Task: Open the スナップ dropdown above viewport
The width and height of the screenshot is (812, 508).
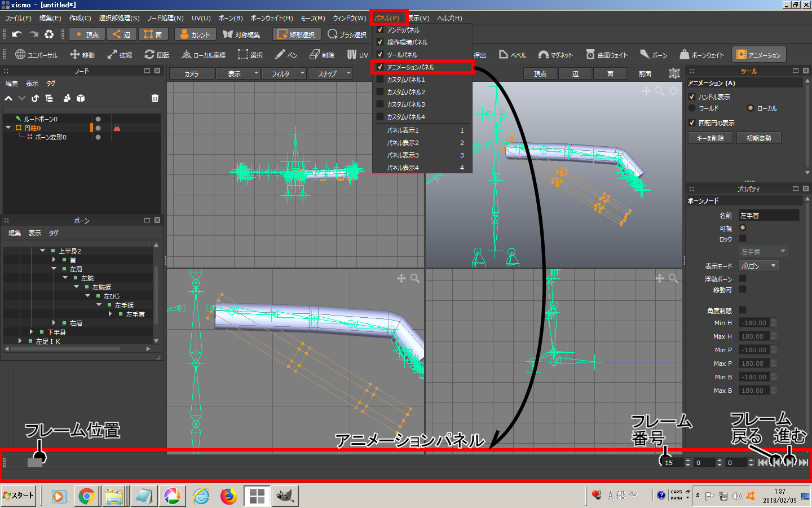Action: click(330, 74)
